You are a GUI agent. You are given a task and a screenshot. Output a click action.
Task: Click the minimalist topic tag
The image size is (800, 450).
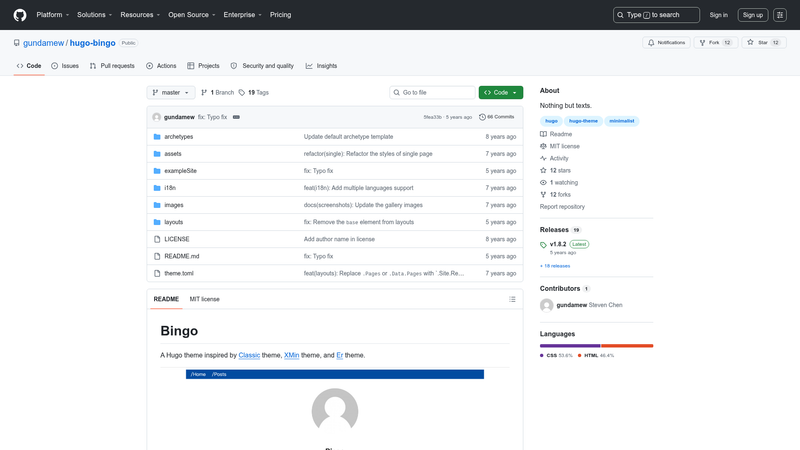point(621,121)
